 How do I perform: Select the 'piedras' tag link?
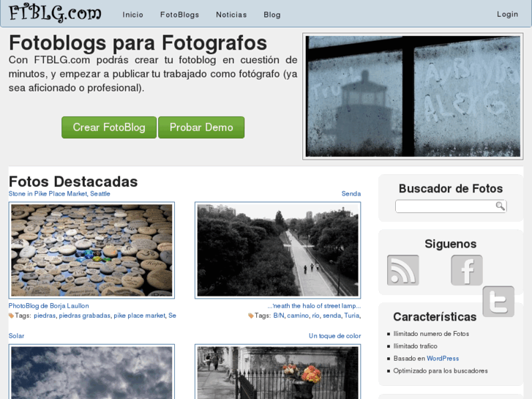pyautogui.click(x=45, y=316)
